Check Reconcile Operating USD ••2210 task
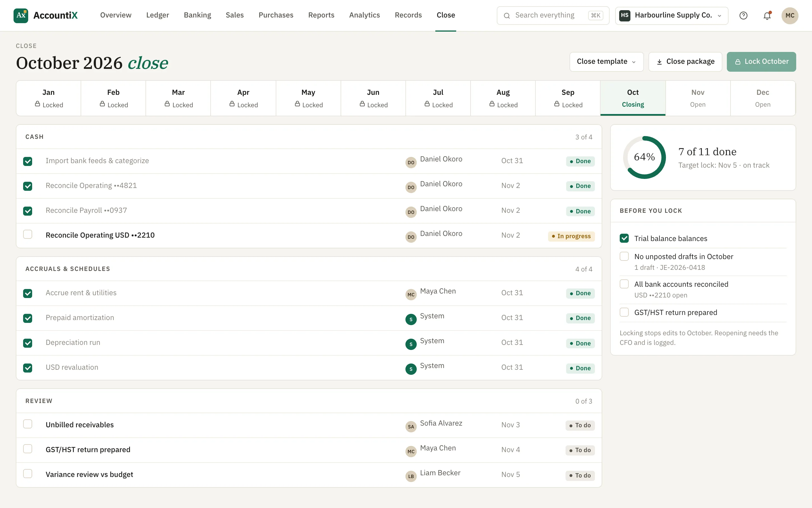Screen dimensions: 812x508 [28, 234]
